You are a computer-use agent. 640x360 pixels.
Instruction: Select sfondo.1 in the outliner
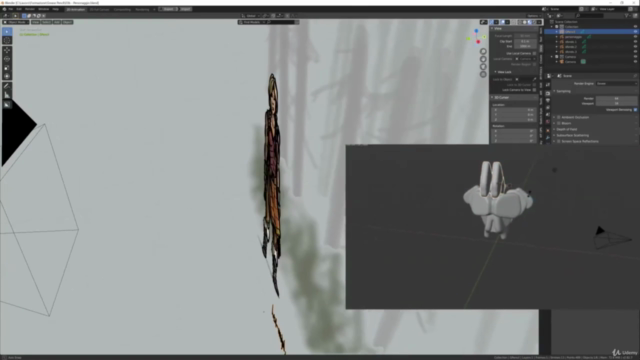[571, 42]
